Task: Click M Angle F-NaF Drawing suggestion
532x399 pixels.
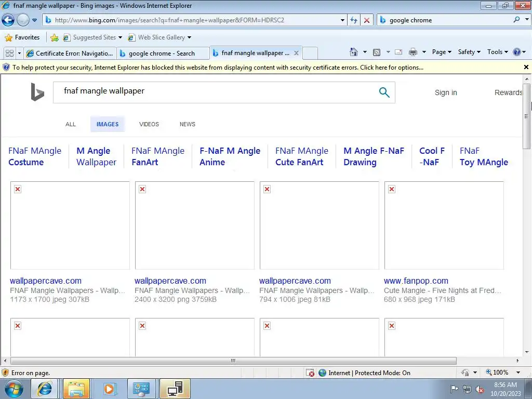Action: pos(374,156)
